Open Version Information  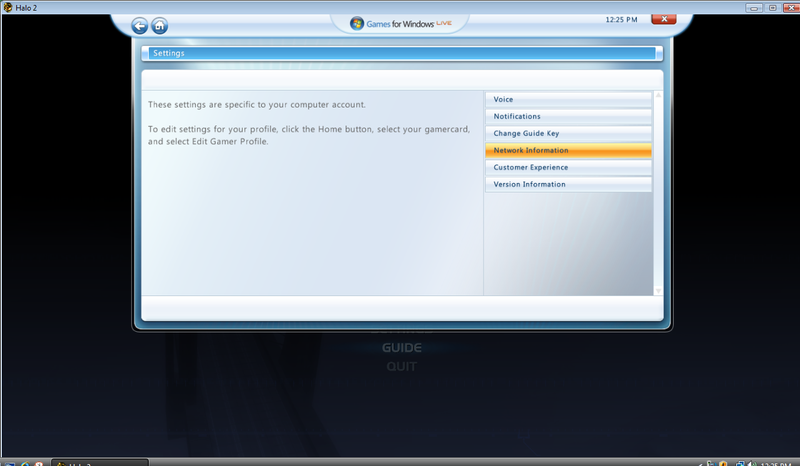coord(568,184)
